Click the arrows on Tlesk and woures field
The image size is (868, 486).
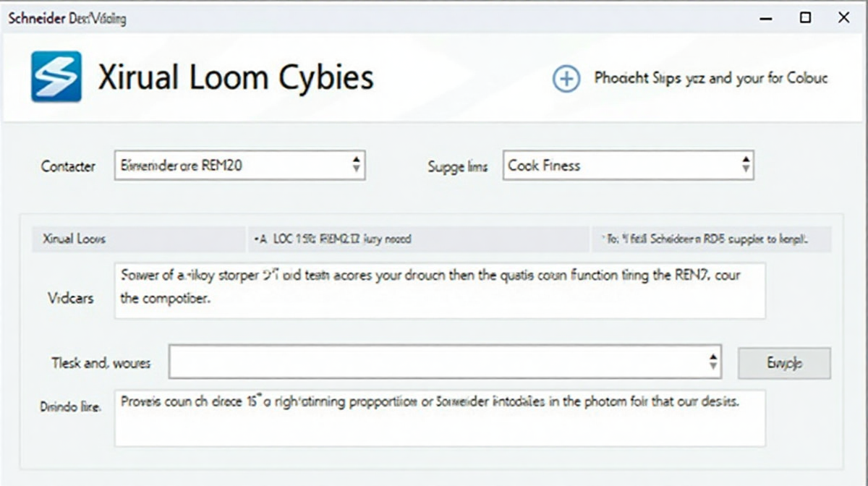point(713,362)
